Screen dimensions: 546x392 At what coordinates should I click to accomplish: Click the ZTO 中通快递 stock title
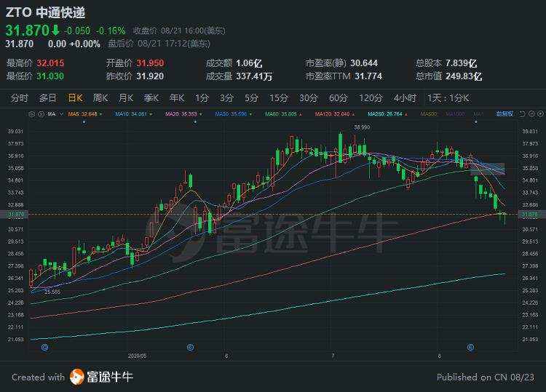pyautogui.click(x=46, y=12)
